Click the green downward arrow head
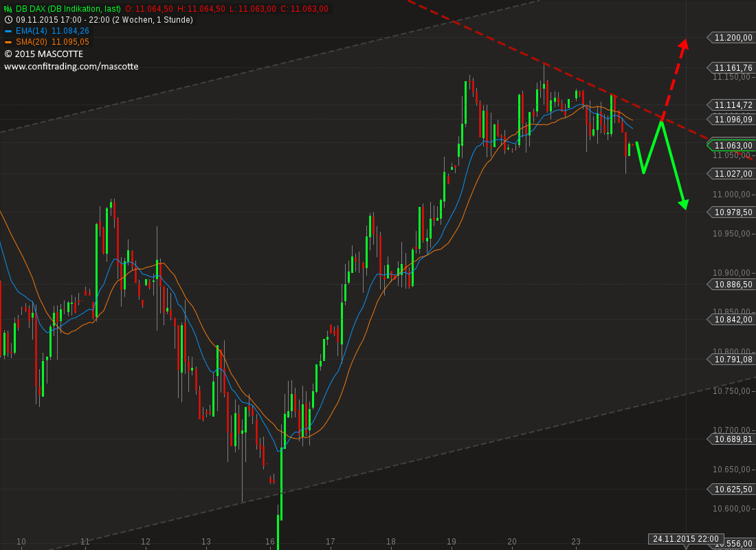The image size is (756, 550). click(x=684, y=205)
